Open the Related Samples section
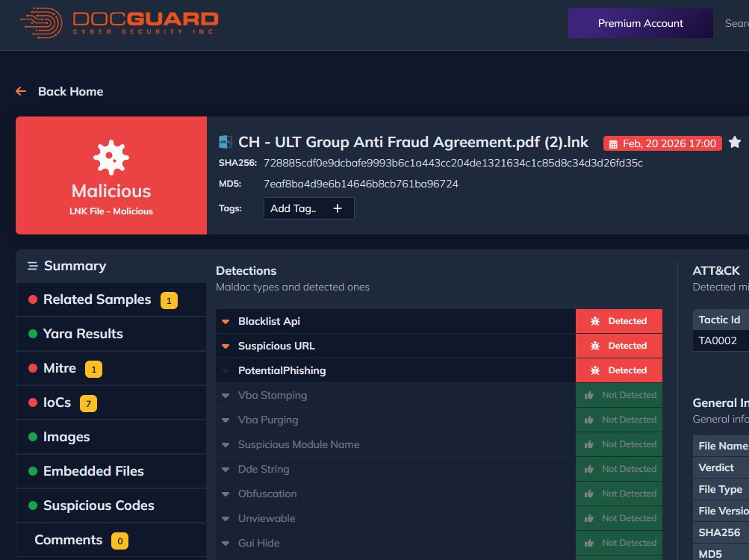 [x=111, y=299]
